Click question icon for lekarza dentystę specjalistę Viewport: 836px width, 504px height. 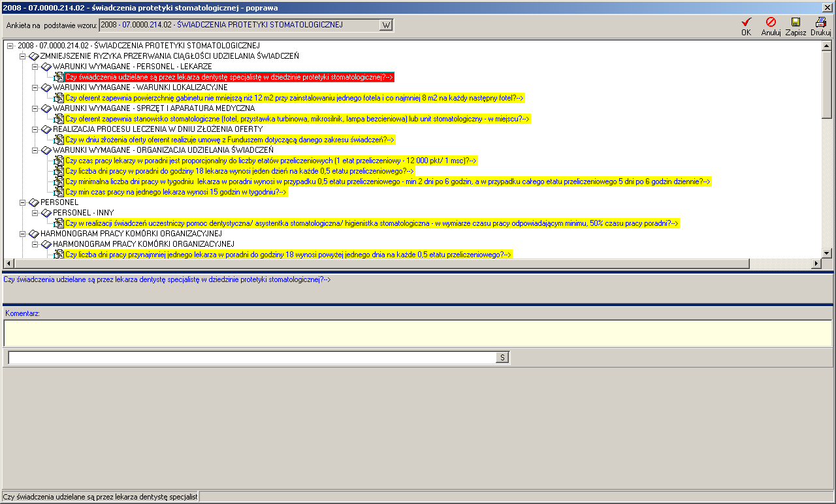pos(59,77)
